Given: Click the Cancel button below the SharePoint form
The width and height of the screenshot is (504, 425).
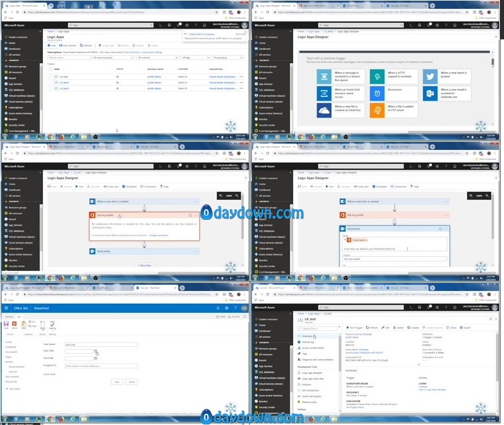Looking at the screenshot, I should click(x=132, y=382).
